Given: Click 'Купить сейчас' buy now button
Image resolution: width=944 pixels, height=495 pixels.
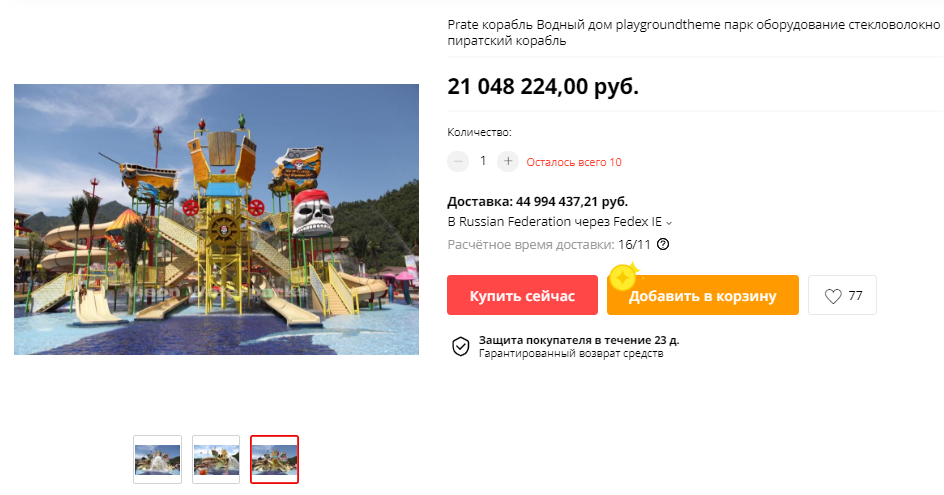Looking at the screenshot, I should [522, 295].
